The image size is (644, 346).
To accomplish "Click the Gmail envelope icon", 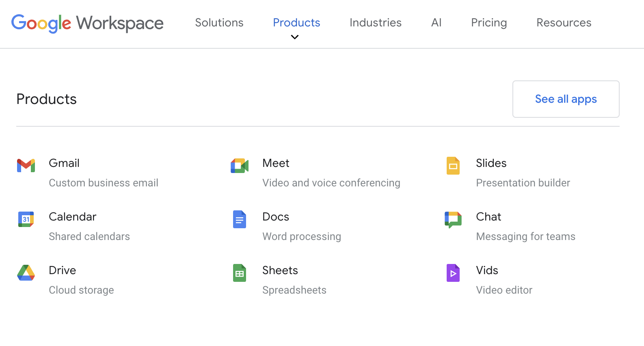I will pos(26,166).
